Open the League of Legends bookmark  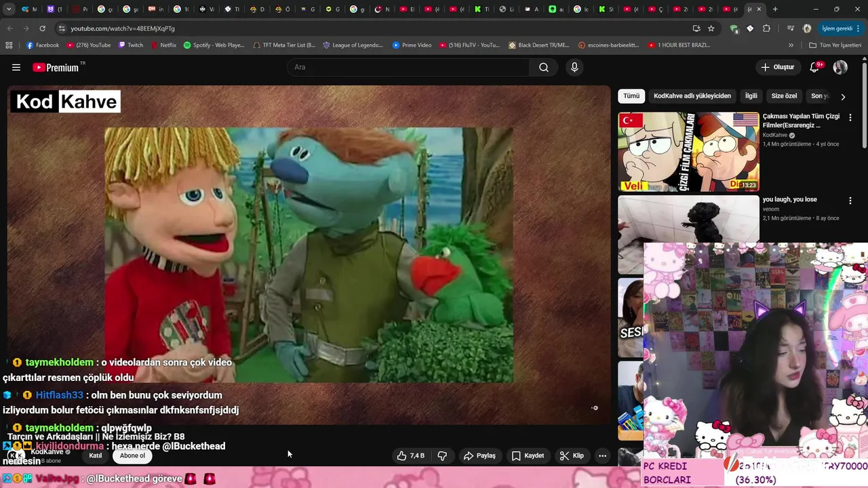pos(353,45)
